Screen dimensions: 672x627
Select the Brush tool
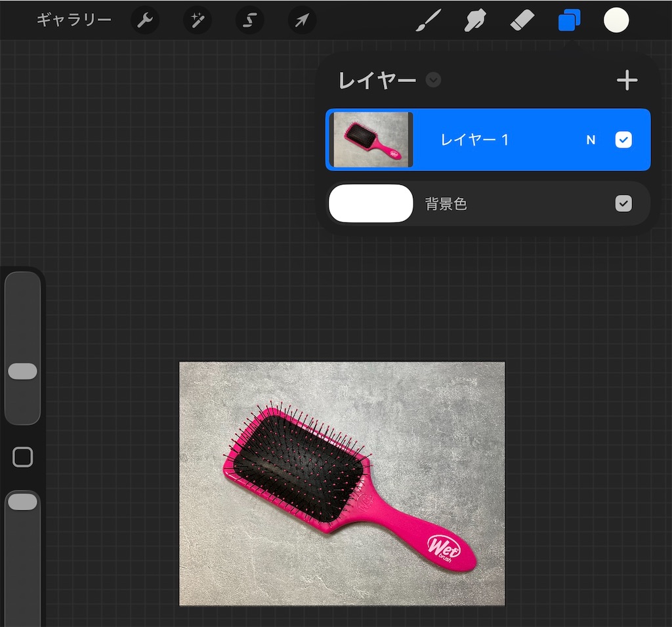click(428, 20)
